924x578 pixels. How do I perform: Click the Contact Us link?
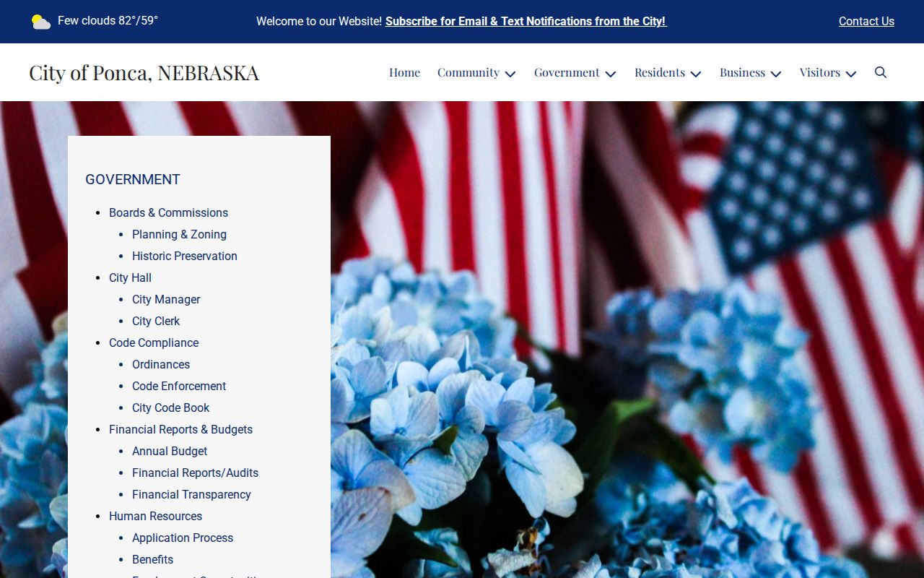click(866, 22)
